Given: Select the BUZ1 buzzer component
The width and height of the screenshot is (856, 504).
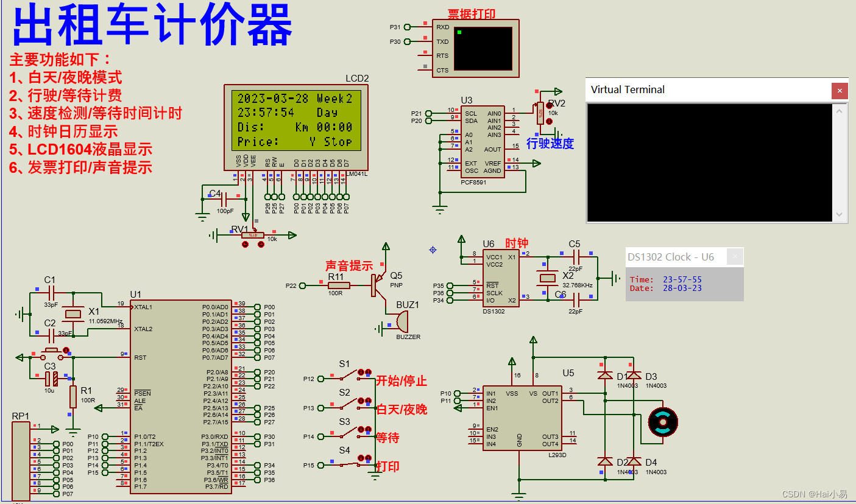Looking at the screenshot, I should click(402, 321).
